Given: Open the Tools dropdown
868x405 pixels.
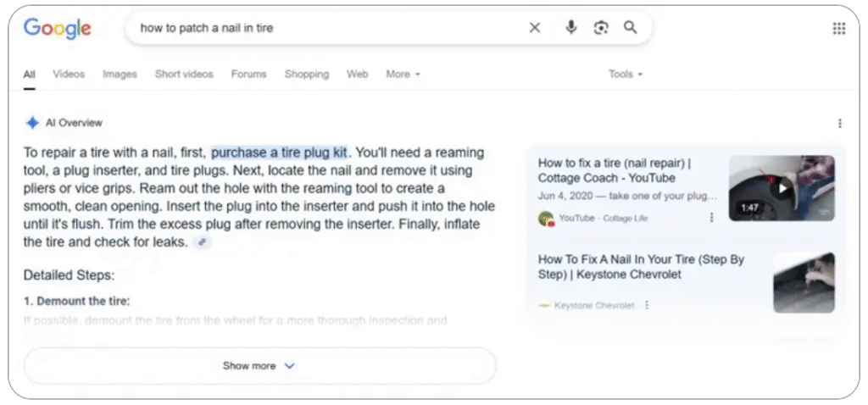Looking at the screenshot, I should 626,75.
